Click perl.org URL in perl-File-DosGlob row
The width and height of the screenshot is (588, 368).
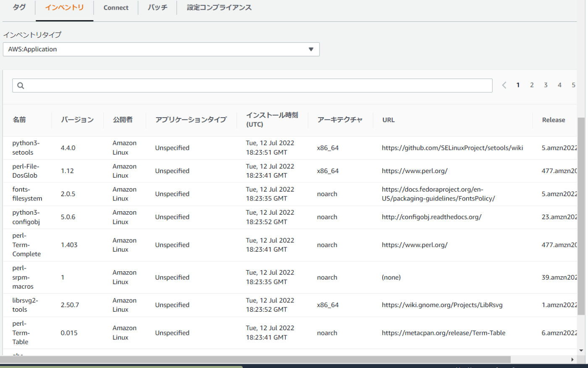(x=415, y=171)
